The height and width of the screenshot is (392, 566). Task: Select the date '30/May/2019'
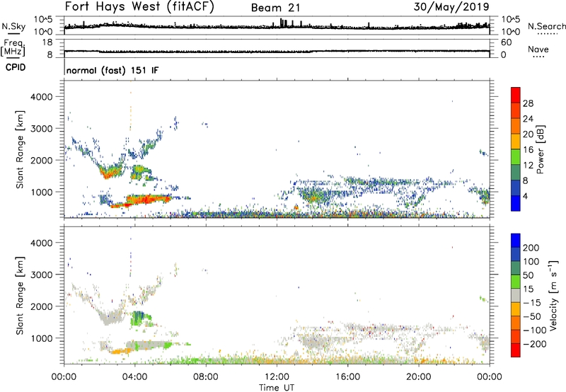[x=451, y=6]
